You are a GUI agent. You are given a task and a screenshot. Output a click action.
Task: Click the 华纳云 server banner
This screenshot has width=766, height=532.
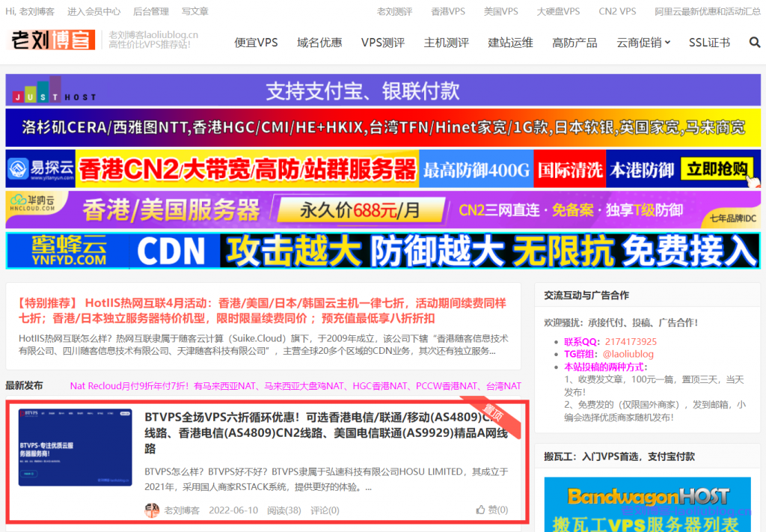(382, 210)
